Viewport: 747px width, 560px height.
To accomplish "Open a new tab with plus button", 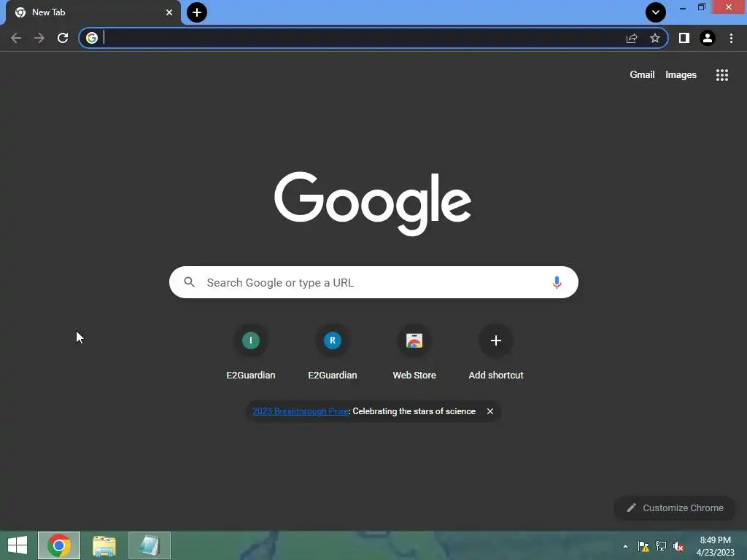I will point(197,12).
